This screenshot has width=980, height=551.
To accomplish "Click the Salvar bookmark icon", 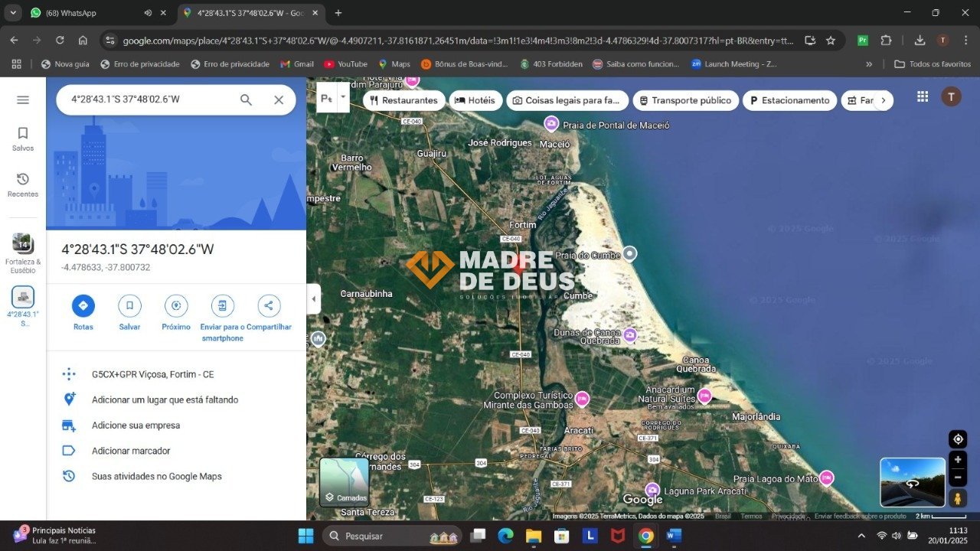I will pyautogui.click(x=129, y=306).
